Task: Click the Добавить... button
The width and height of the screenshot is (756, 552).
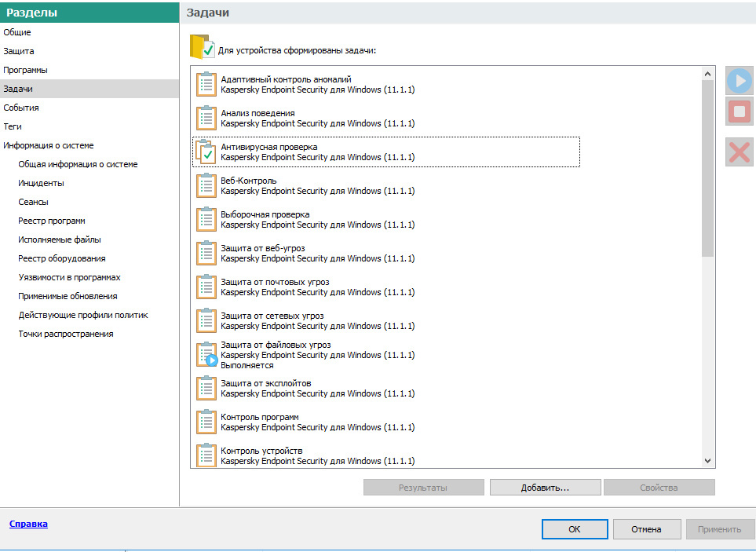Action: pyautogui.click(x=546, y=488)
